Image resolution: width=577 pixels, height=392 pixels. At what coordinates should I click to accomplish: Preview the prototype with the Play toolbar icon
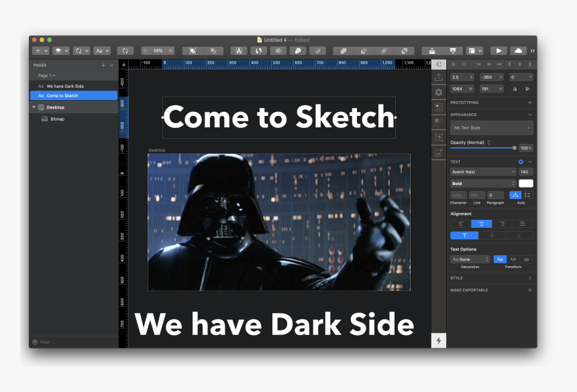tap(498, 50)
